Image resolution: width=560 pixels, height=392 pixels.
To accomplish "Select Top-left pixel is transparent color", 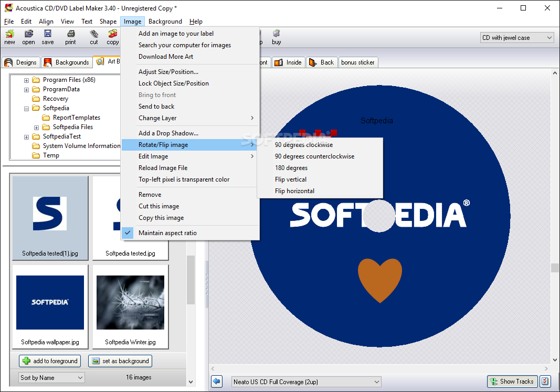I will tap(191, 179).
